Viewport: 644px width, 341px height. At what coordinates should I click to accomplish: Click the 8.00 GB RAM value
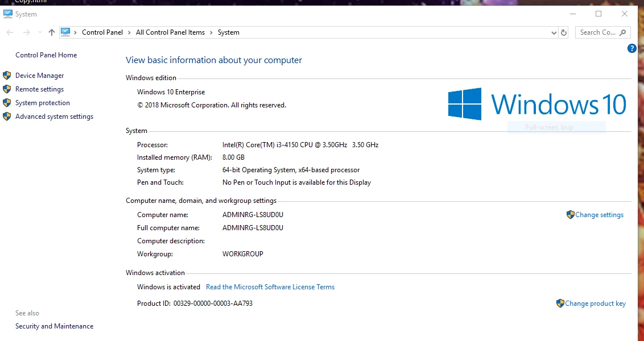233,157
